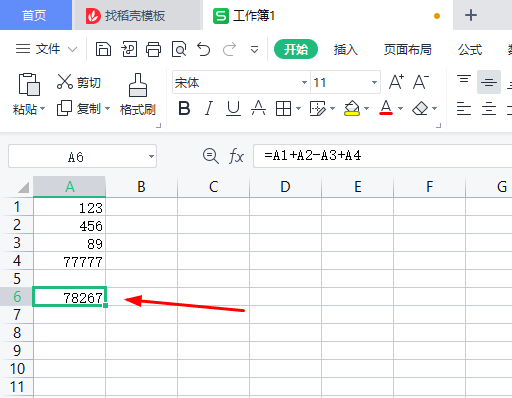Open the 页面布局 ribbon tab
Image resolution: width=512 pixels, height=398 pixels.
(x=407, y=50)
